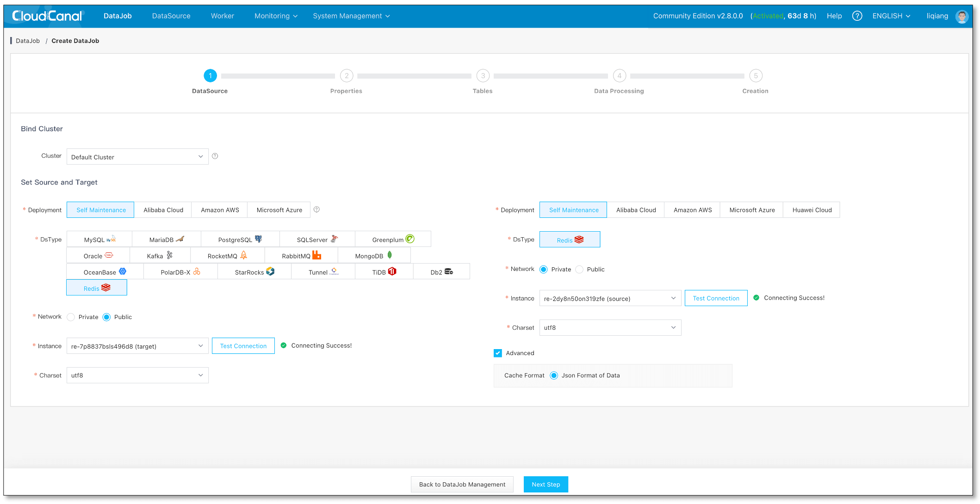Choose RabbitMQ as source type
This screenshot has height=504, width=980.
tap(301, 256)
